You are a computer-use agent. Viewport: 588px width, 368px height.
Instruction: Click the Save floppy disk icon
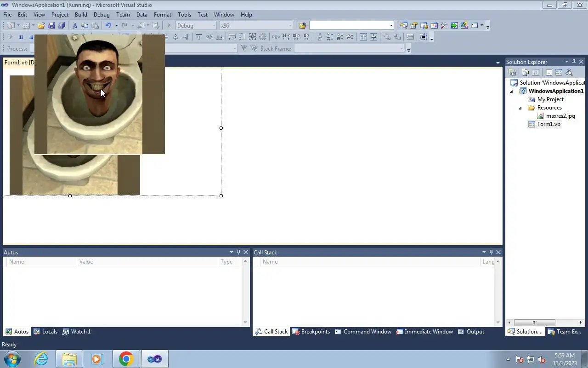51,26
